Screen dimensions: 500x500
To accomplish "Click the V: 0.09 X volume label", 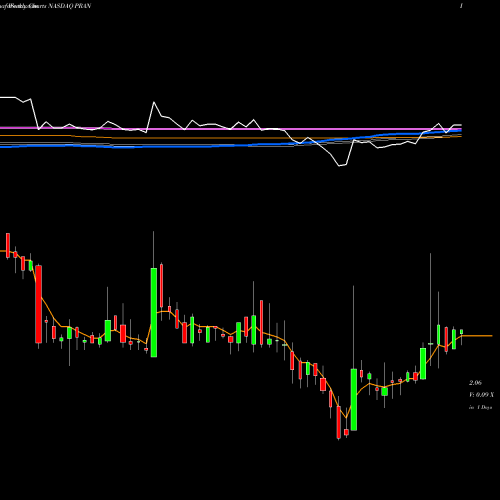I will coord(481,395).
